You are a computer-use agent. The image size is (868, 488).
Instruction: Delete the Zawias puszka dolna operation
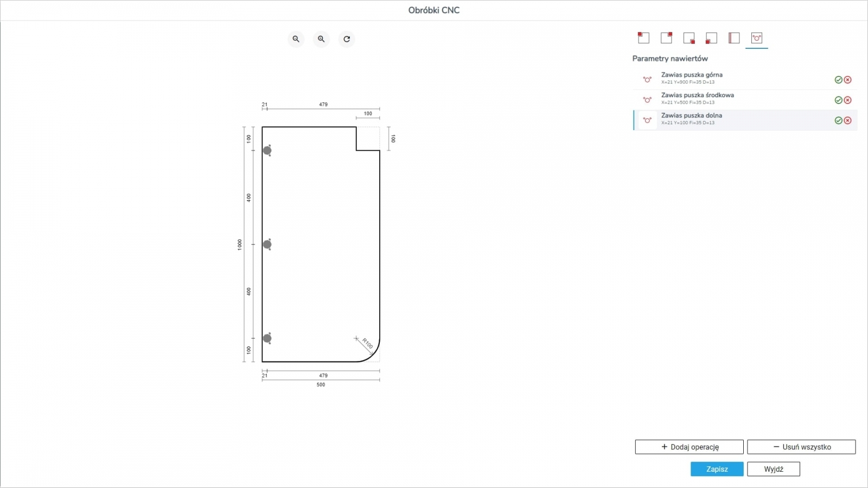pyautogui.click(x=847, y=120)
